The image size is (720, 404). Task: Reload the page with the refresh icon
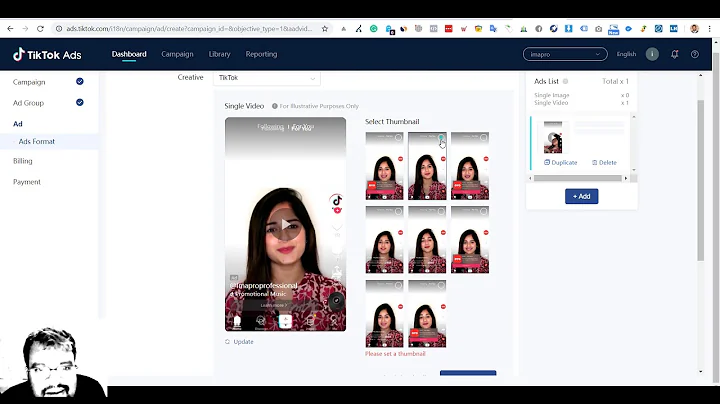click(x=40, y=28)
